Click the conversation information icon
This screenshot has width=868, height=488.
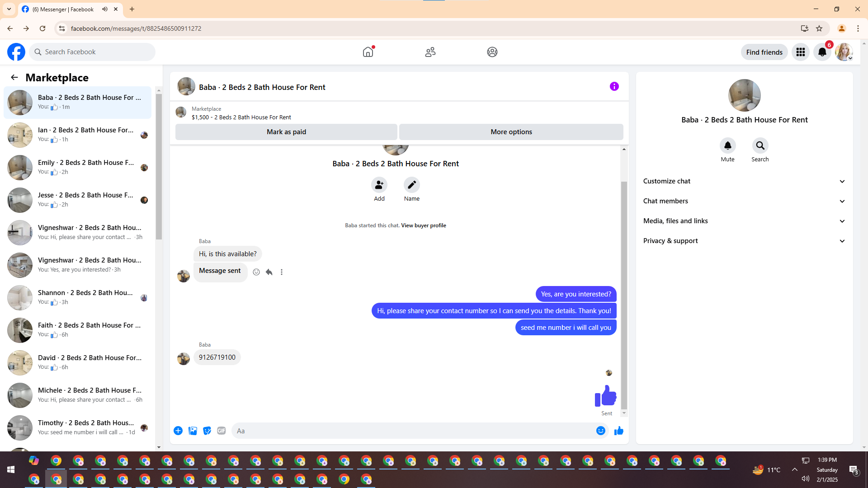(x=614, y=86)
